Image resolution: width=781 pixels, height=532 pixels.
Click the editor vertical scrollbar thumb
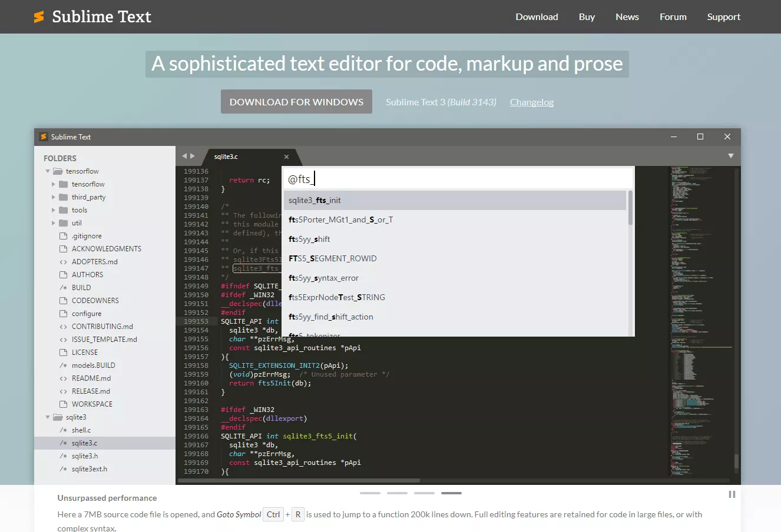[736, 462]
